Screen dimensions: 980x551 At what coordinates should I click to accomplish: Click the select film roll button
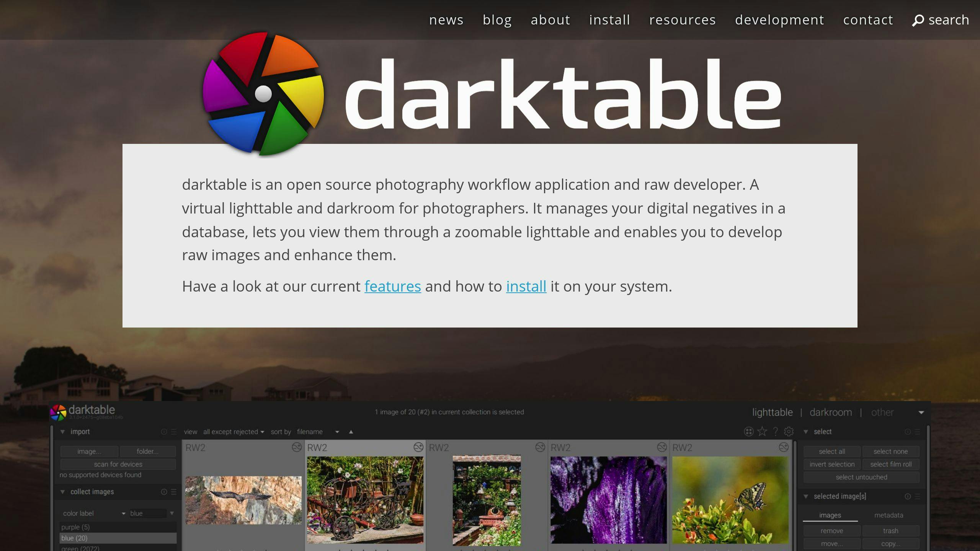[x=890, y=465]
